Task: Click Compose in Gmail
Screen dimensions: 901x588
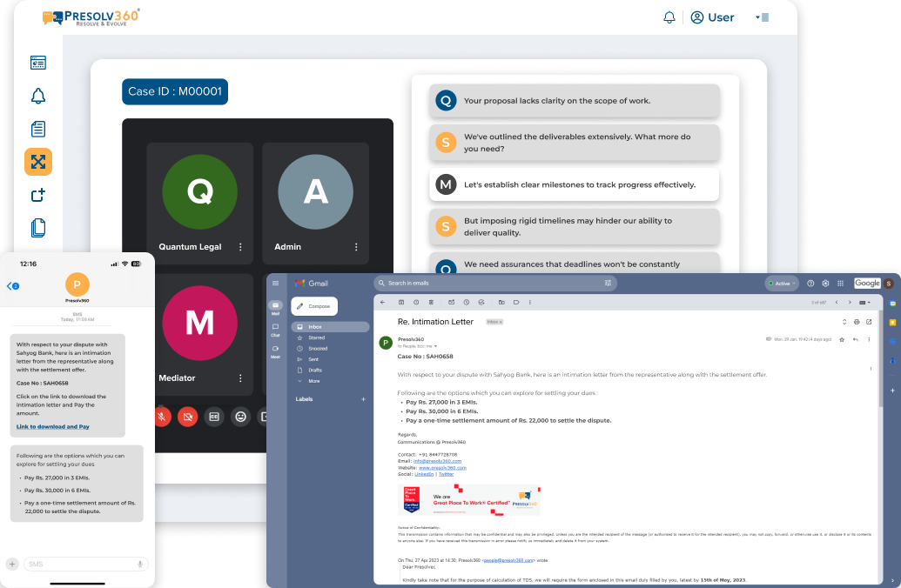Action: (314, 306)
